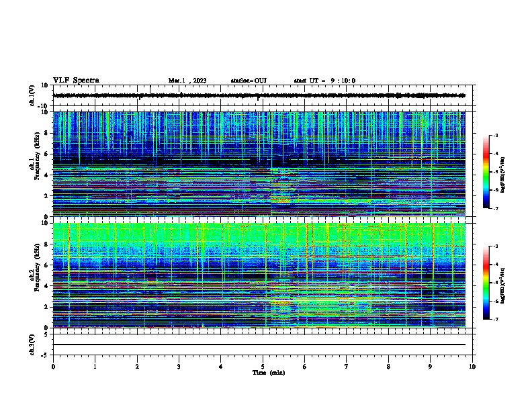The width and height of the screenshot is (532, 411).
Task: Click time axis tick label "9"
Action: (430, 367)
